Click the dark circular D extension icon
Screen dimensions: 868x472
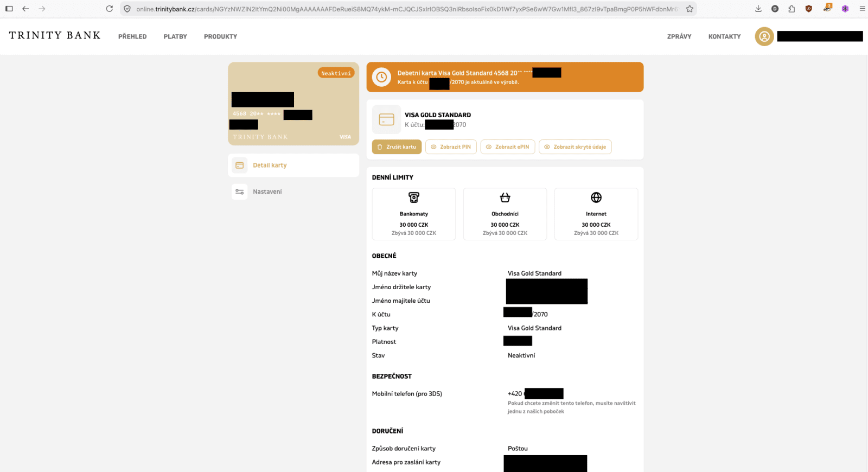tap(775, 9)
